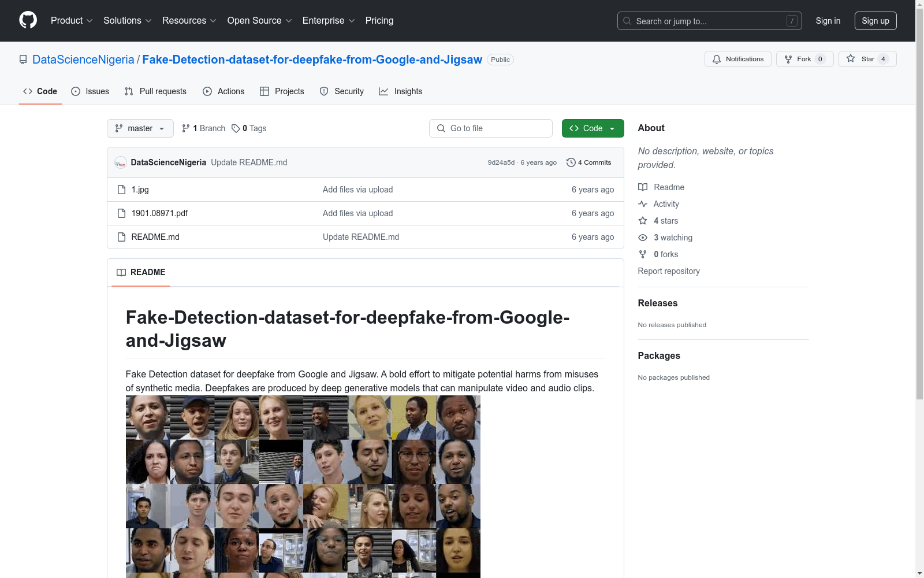Click the file icon for 1901.08971.pdf

121,213
